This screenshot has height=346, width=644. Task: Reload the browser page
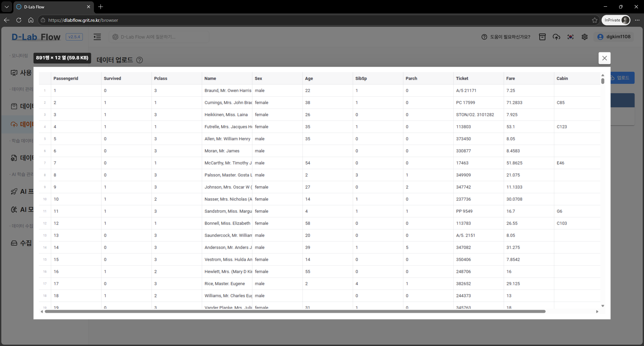pyautogui.click(x=19, y=20)
